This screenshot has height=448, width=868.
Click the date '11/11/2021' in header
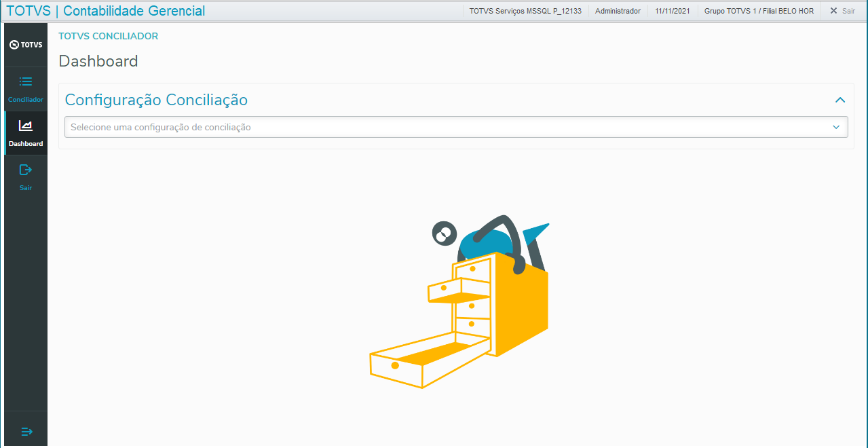673,11
